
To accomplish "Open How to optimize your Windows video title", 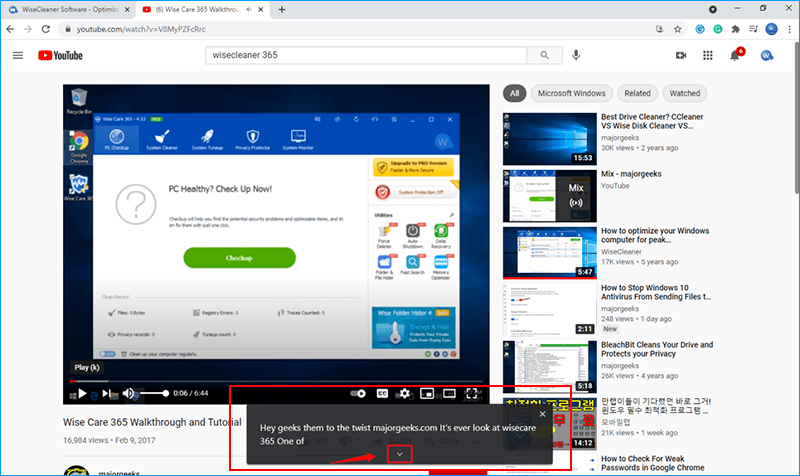I will [x=655, y=235].
